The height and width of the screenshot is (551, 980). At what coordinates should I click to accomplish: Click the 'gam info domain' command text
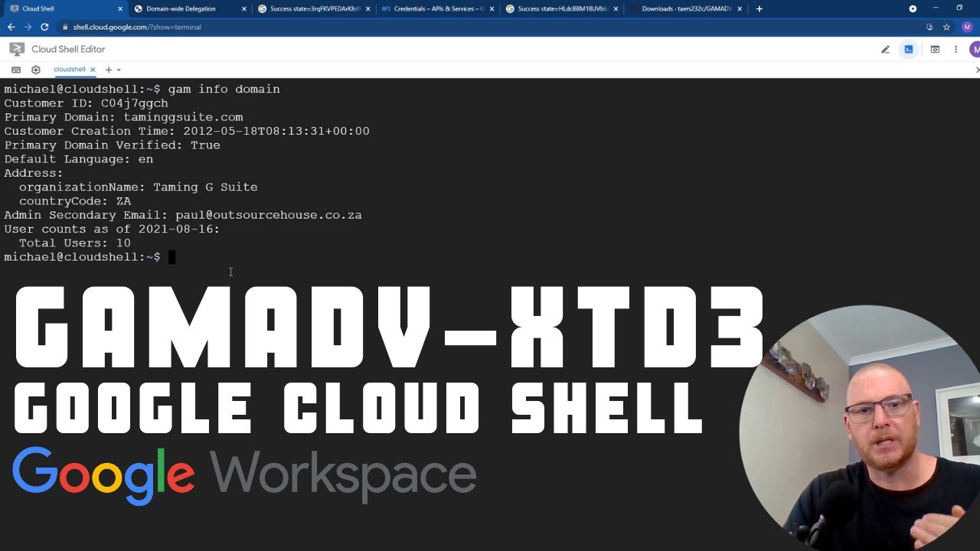tap(224, 89)
